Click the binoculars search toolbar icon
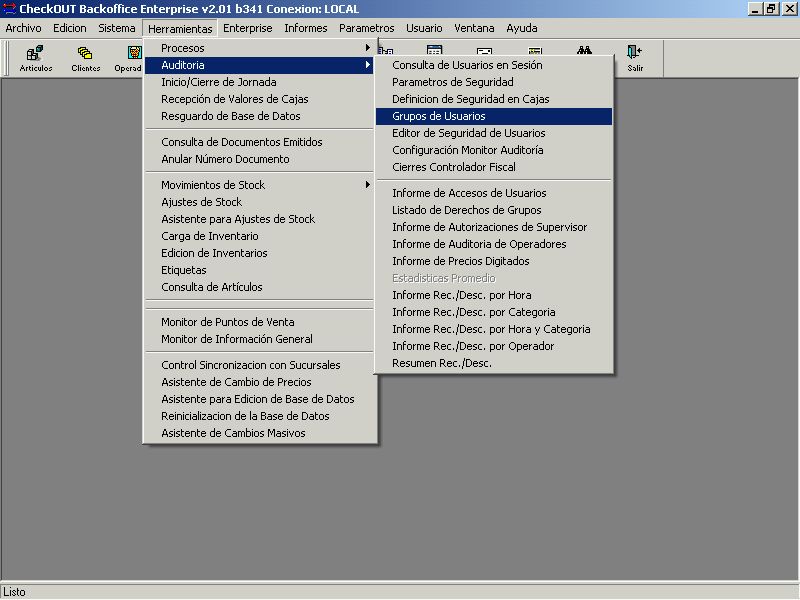The width and height of the screenshot is (800, 600). [584, 50]
